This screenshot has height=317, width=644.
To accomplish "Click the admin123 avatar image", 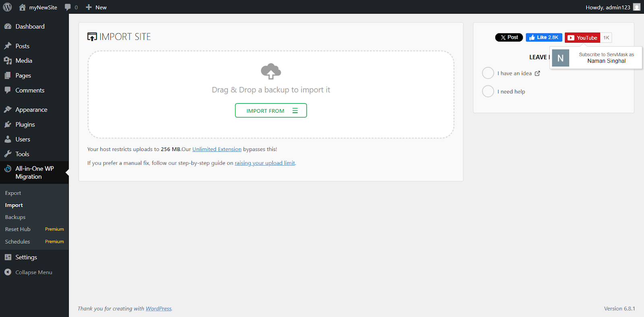I will pos(636,7).
